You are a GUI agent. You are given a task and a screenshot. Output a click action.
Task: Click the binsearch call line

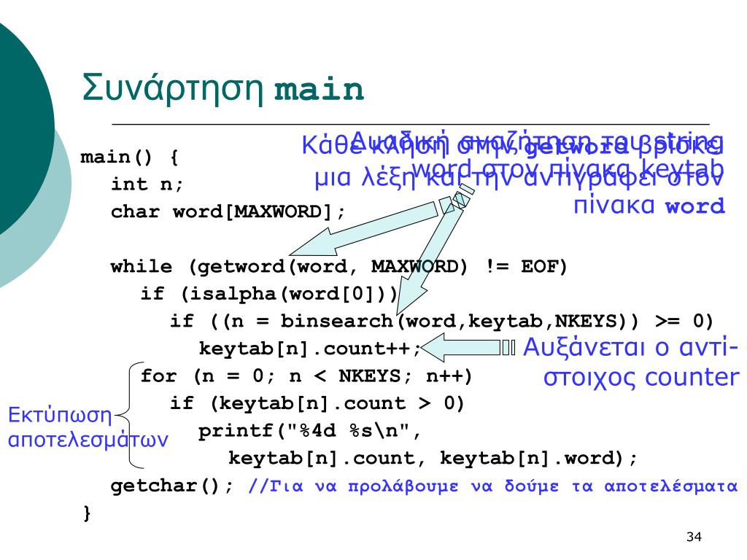click(x=441, y=321)
